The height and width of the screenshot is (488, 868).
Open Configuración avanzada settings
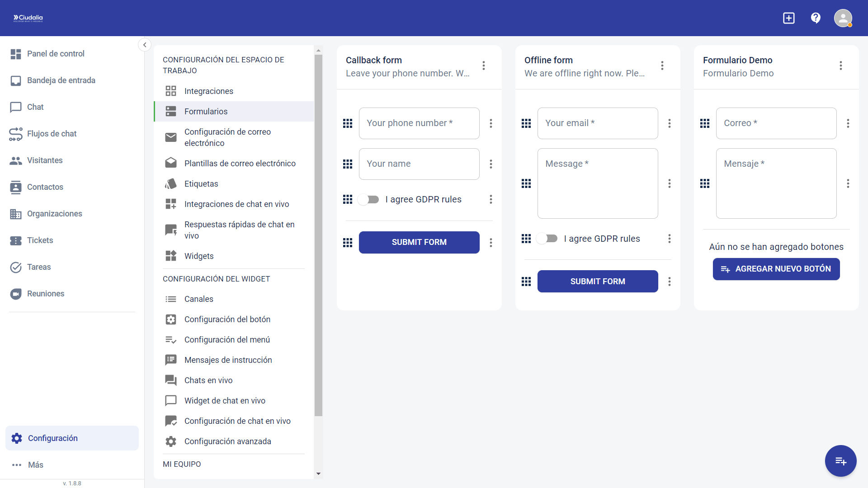point(227,441)
